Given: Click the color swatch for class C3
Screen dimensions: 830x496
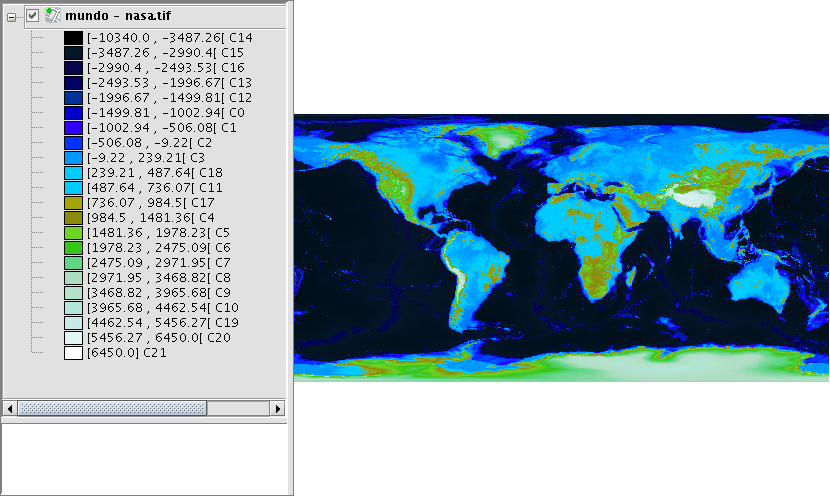Looking at the screenshot, I should point(74,158).
